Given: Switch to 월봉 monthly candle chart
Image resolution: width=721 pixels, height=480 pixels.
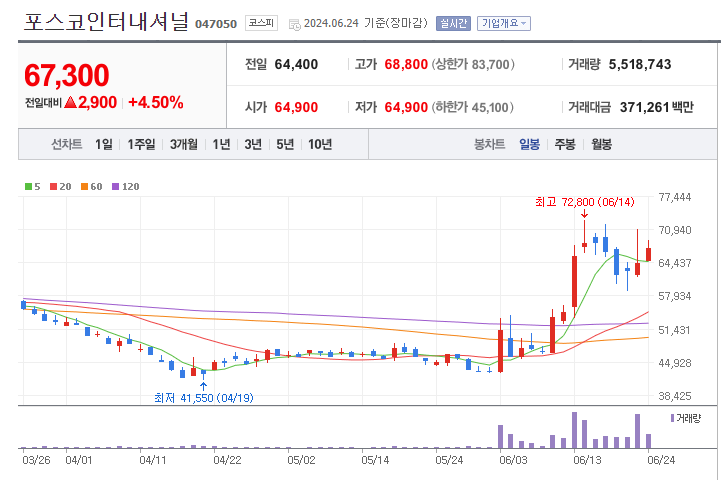Looking at the screenshot, I should coord(601,144).
